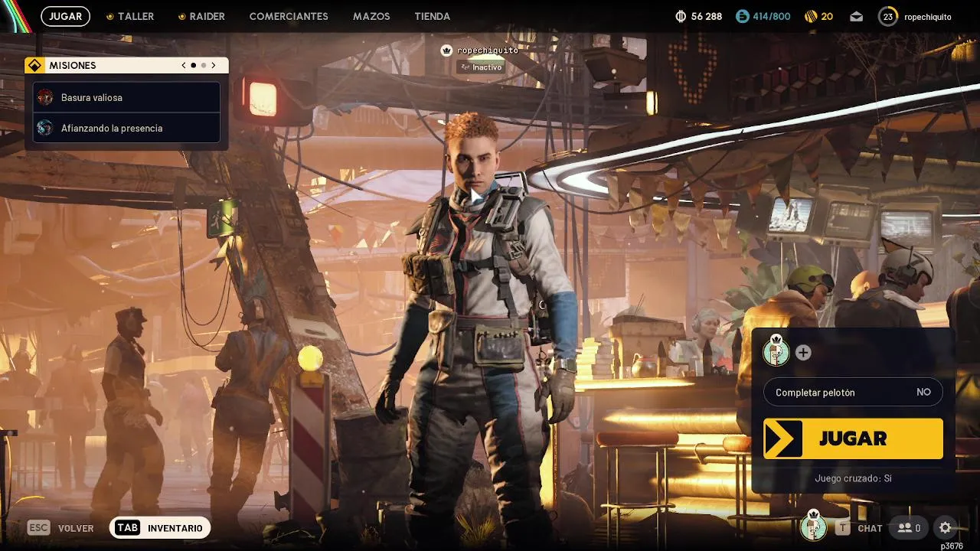Open the TIENDA store tab
The height and width of the screenshot is (551, 980).
point(432,16)
